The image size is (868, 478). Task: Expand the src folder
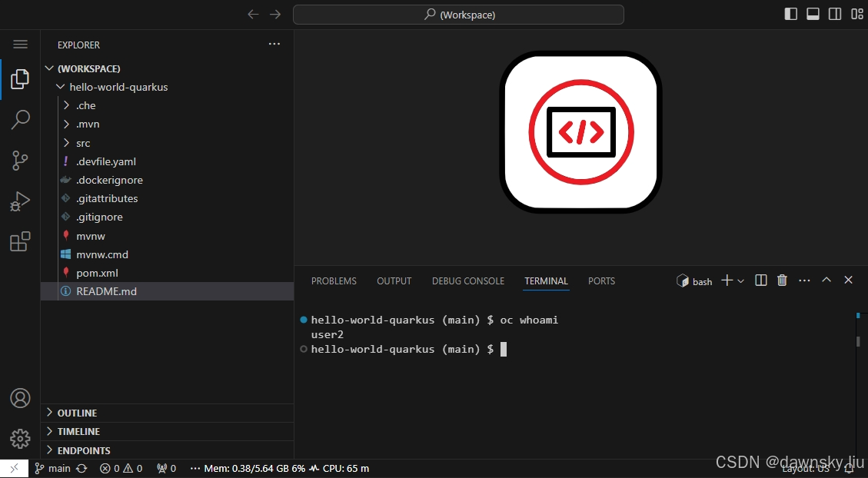[167, 143]
